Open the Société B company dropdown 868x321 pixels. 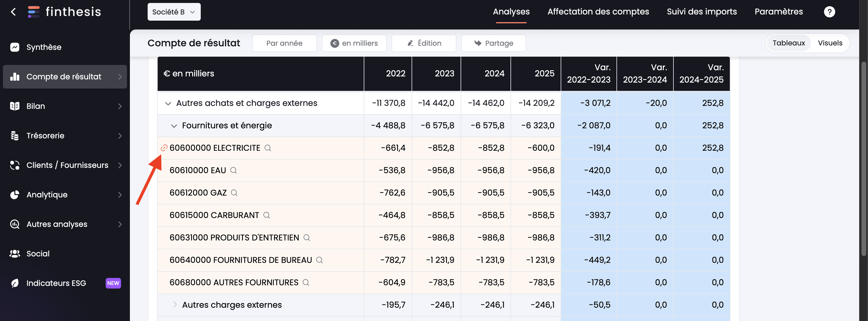click(x=174, y=12)
